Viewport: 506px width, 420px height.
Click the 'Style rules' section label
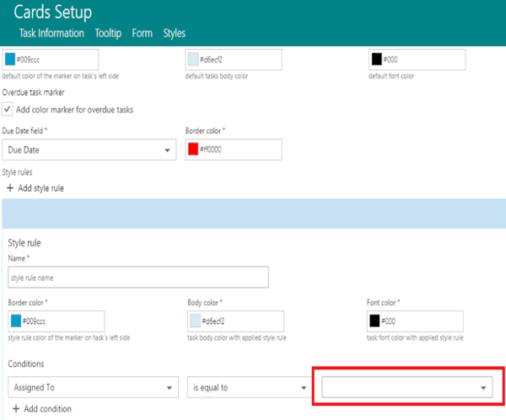pyautogui.click(x=17, y=172)
